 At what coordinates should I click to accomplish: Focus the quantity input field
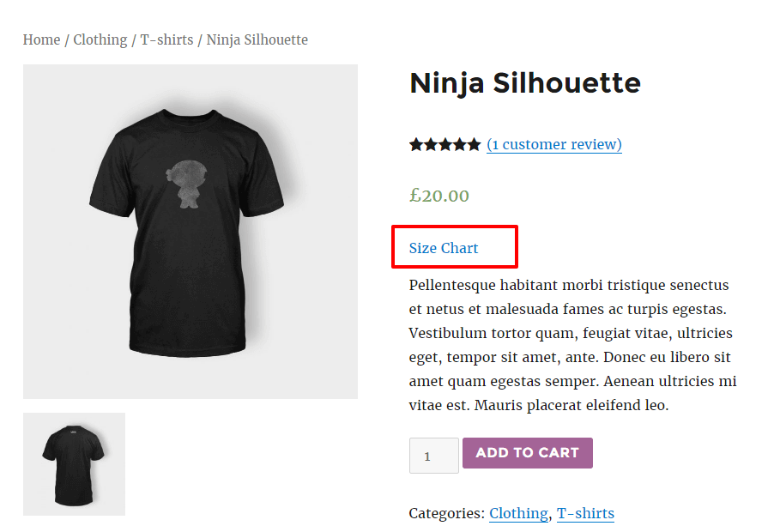pos(434,456)
